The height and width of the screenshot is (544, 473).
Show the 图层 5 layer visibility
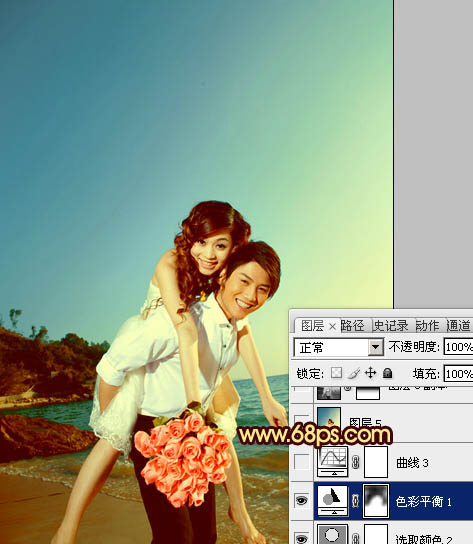302,423
